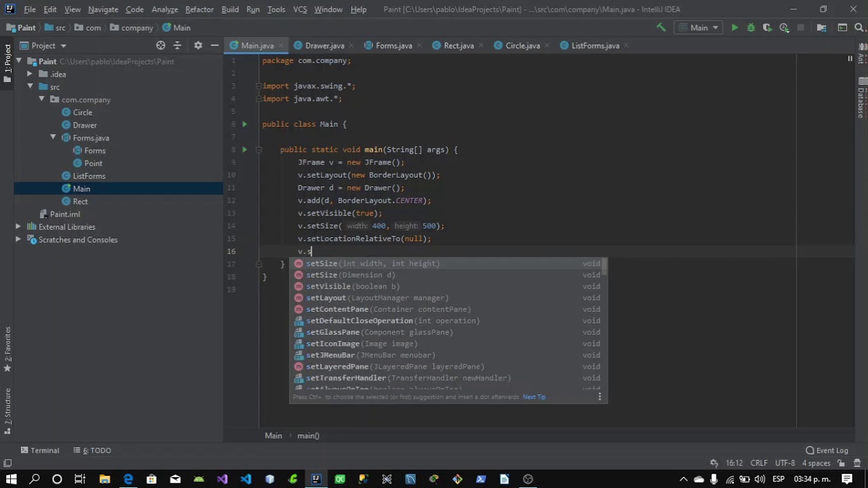Switch to the Rect.java editor tab
This screenshot has height=488, width=868.
point(458,45)
